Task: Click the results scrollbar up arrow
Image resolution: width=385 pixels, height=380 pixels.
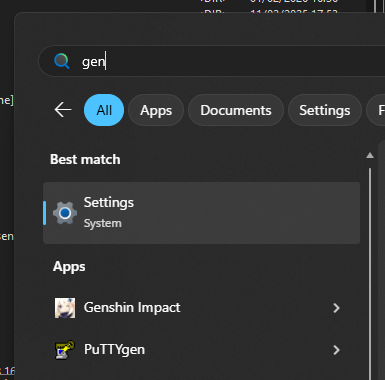Action: pyautogui.click(x=370, y=155)
